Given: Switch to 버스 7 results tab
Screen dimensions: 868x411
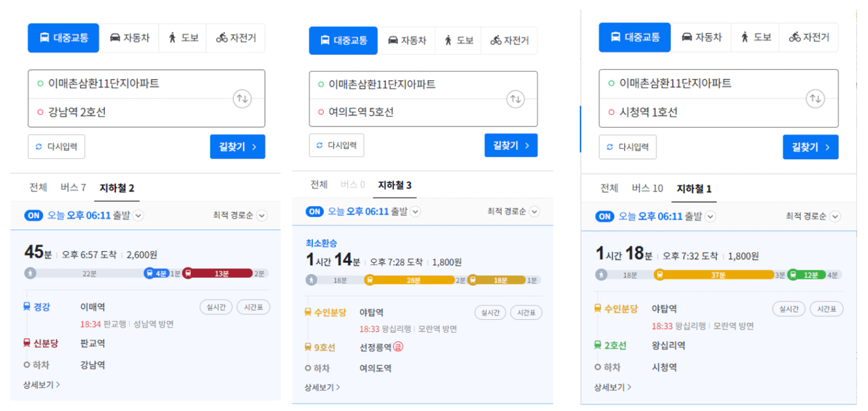Looking at the screenshot, I should [x=74, y=188].
